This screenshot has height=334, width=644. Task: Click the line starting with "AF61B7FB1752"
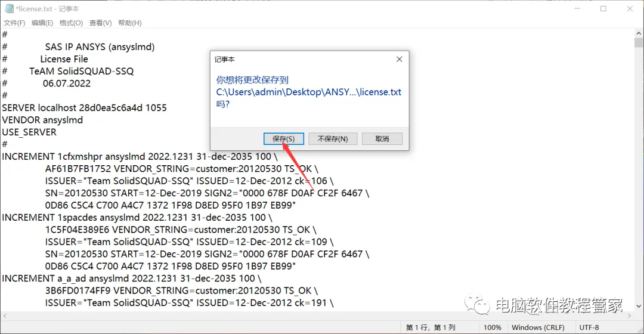pos(181,168)
